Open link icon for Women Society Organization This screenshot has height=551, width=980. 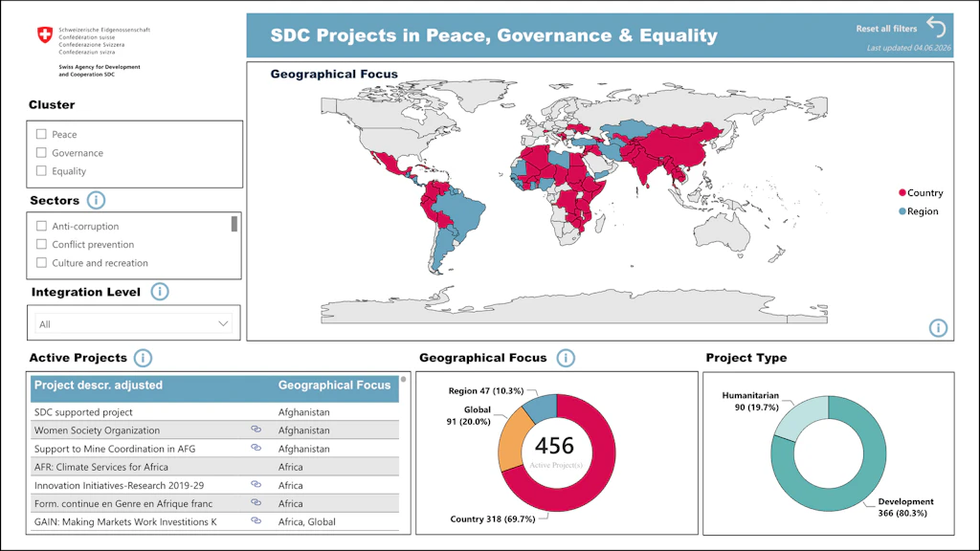point(256,430)
